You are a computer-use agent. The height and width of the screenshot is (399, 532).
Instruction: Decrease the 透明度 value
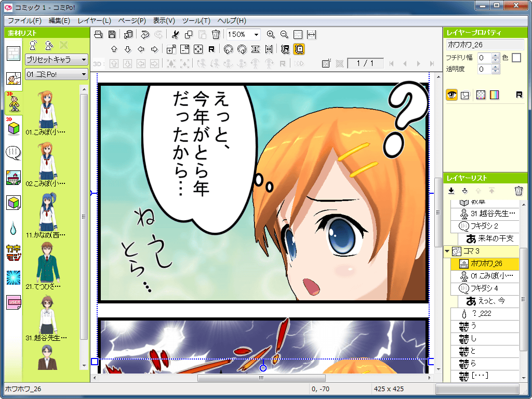pyautogui.click(x=496, y=72)
